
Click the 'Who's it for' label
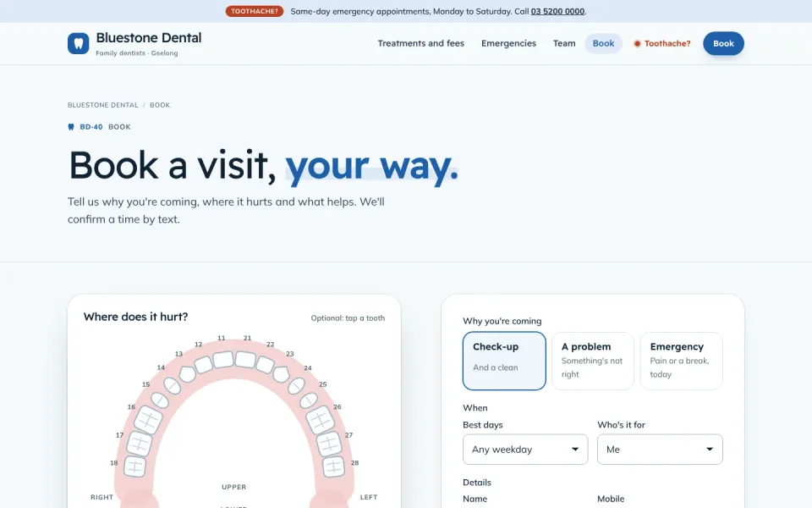point(621,424)
